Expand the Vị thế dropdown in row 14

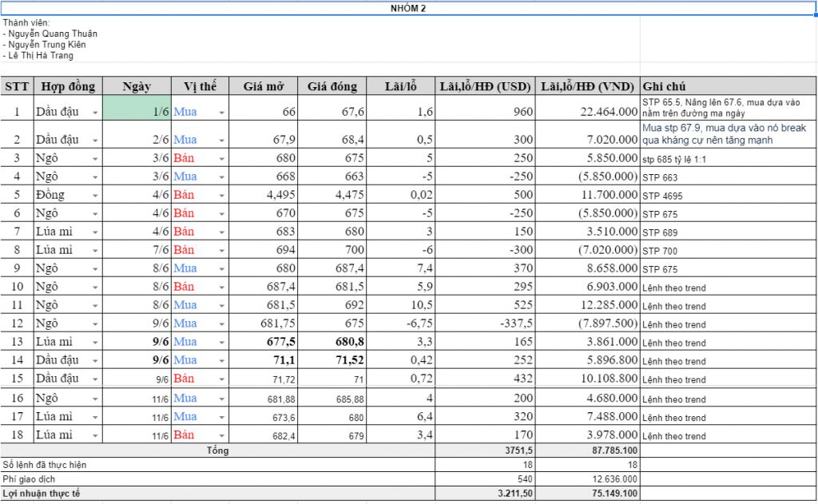click(221, 361)
